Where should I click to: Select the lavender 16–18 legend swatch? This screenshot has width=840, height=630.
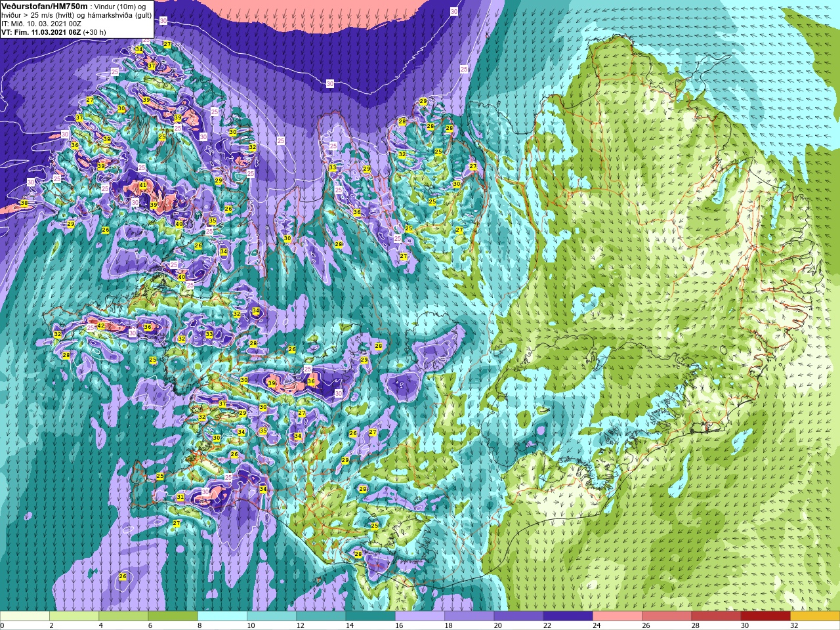tap(420, 616)
